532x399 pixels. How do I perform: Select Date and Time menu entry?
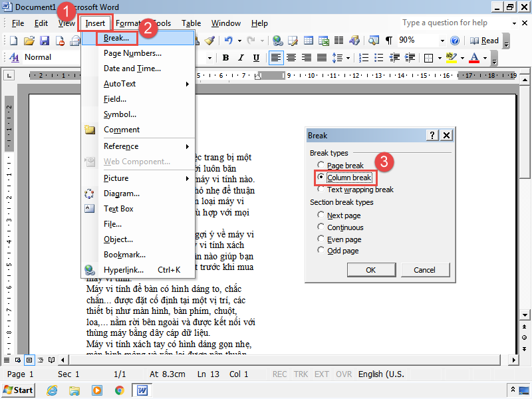(138, 68)
